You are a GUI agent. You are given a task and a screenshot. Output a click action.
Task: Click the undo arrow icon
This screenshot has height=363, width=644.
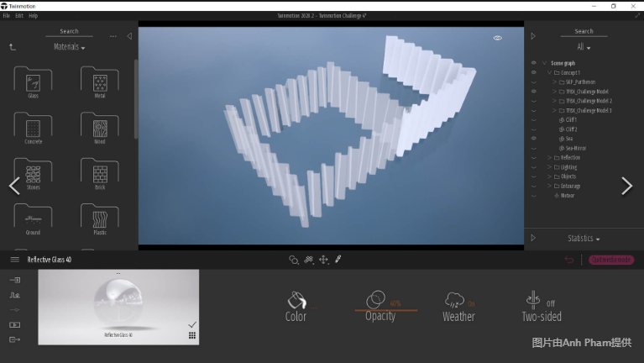pos(568,260)
